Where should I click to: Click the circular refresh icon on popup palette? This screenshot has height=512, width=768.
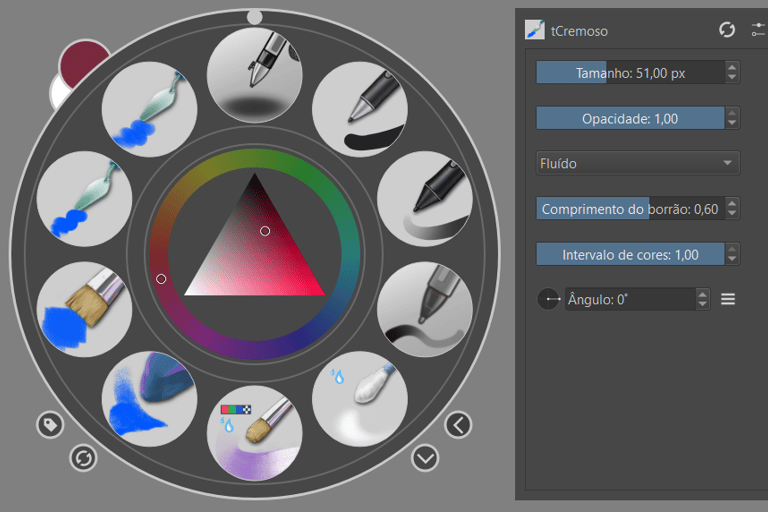(x=83, y=458)
